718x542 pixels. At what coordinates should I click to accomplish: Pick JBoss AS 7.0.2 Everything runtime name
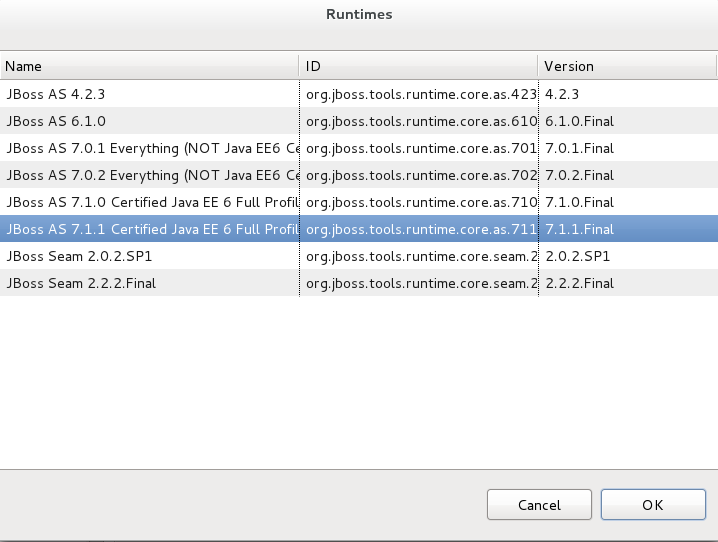click(x=152, y=175)
